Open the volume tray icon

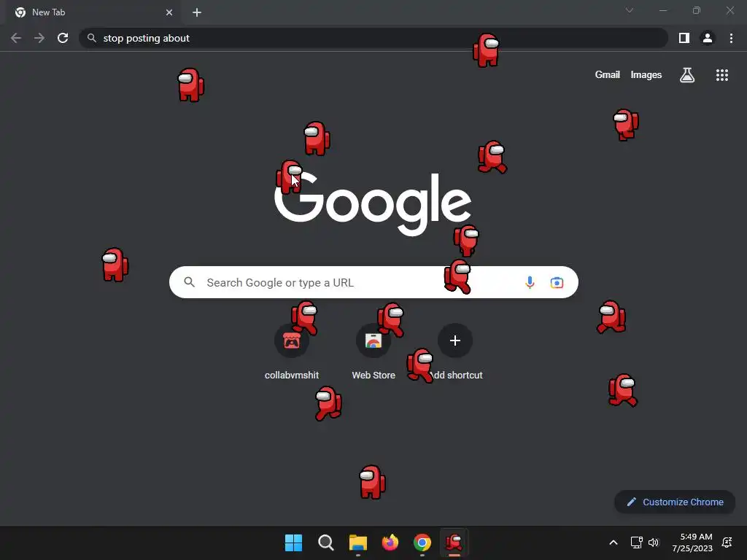[x=654, y=542]
